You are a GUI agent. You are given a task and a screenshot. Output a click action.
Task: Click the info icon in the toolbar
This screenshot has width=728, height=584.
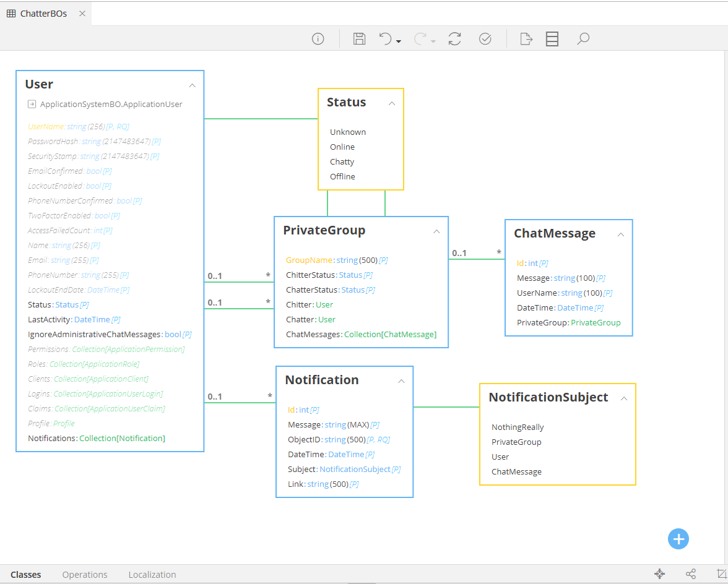318,39
